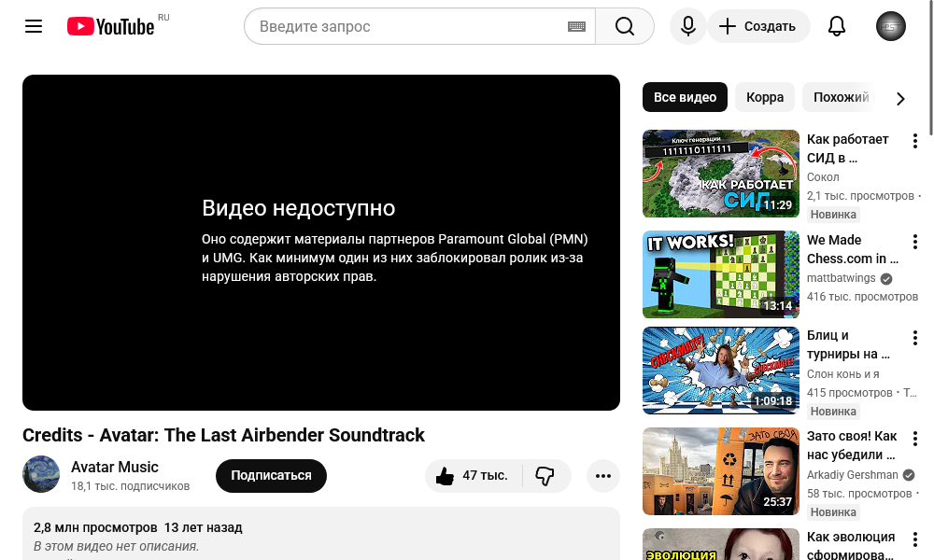Open the Как работает СИД title link
This screenshot has height=560, width=934.
848,148
